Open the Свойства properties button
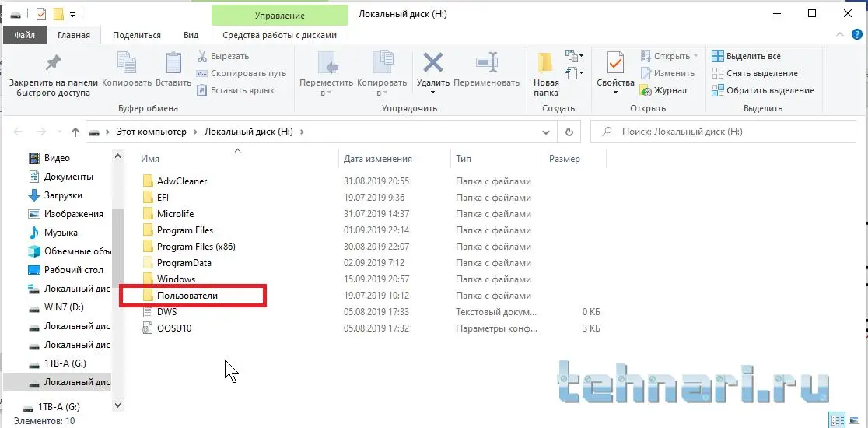Viewport: 868px width, 428px height. (x=615, y=74)
